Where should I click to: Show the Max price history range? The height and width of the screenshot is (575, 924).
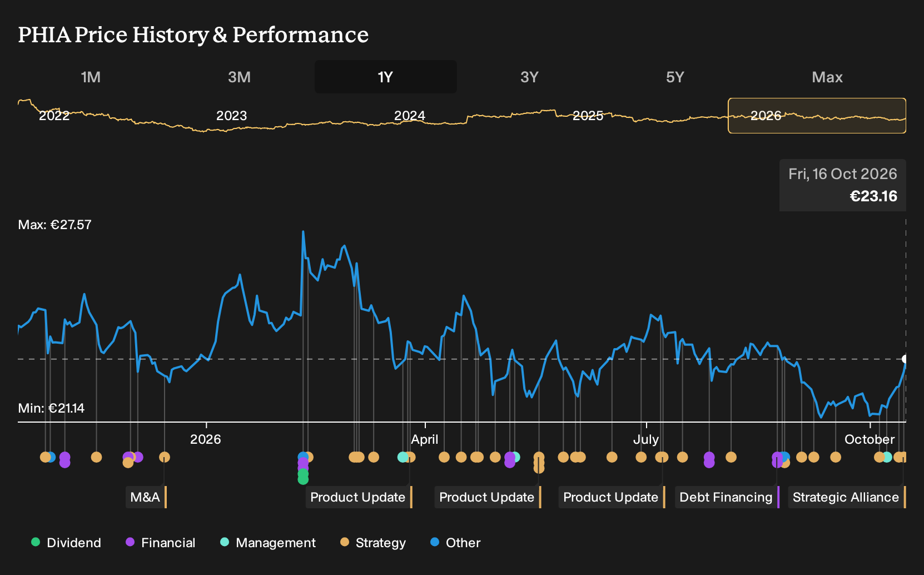coord(827,77)
